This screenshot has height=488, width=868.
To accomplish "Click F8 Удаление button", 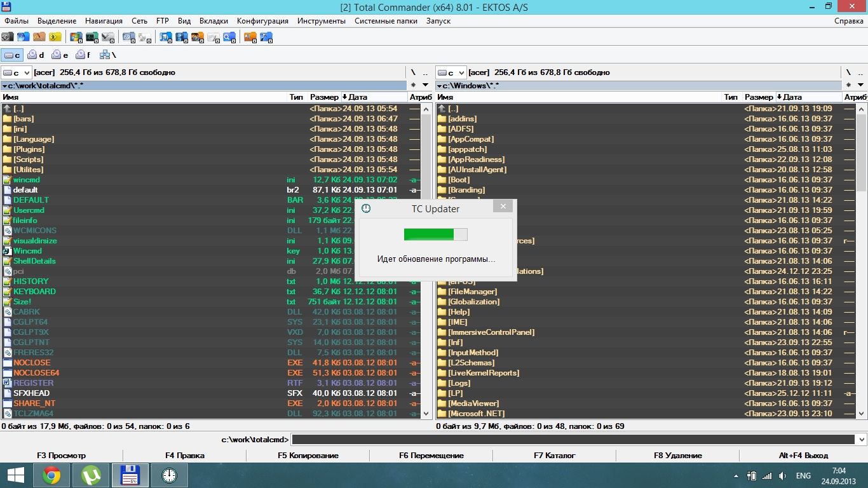I will tap(678, 456).
